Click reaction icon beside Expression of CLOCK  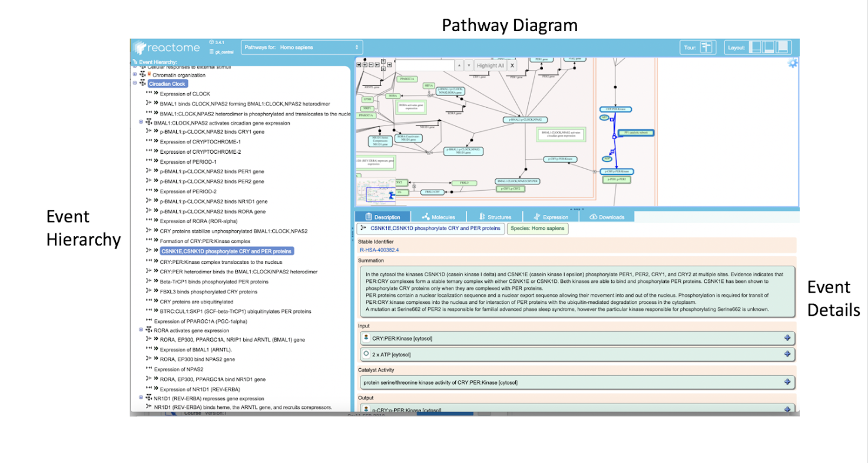click(x=149, y=94)
